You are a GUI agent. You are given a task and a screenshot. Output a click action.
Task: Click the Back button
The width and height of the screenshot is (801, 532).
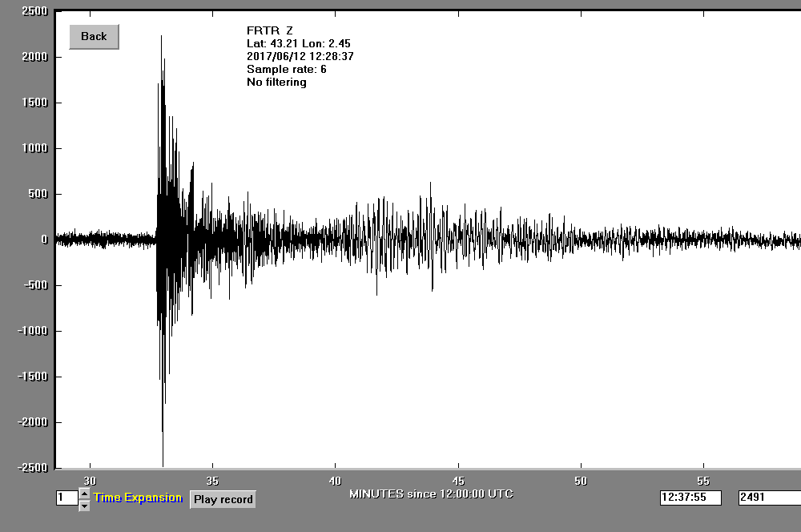(94, 37)
